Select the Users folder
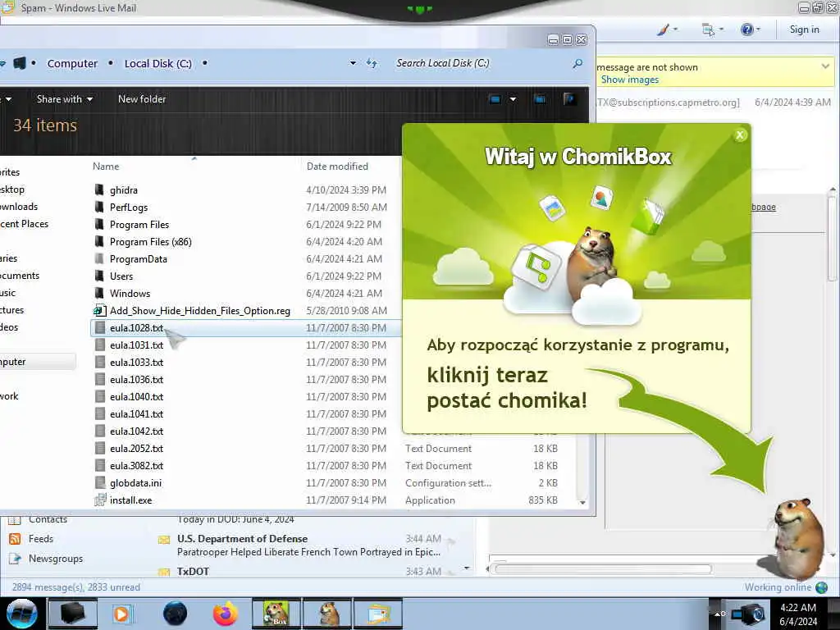Viewport: 840px width, 630px height. click(x=121, y=276)
